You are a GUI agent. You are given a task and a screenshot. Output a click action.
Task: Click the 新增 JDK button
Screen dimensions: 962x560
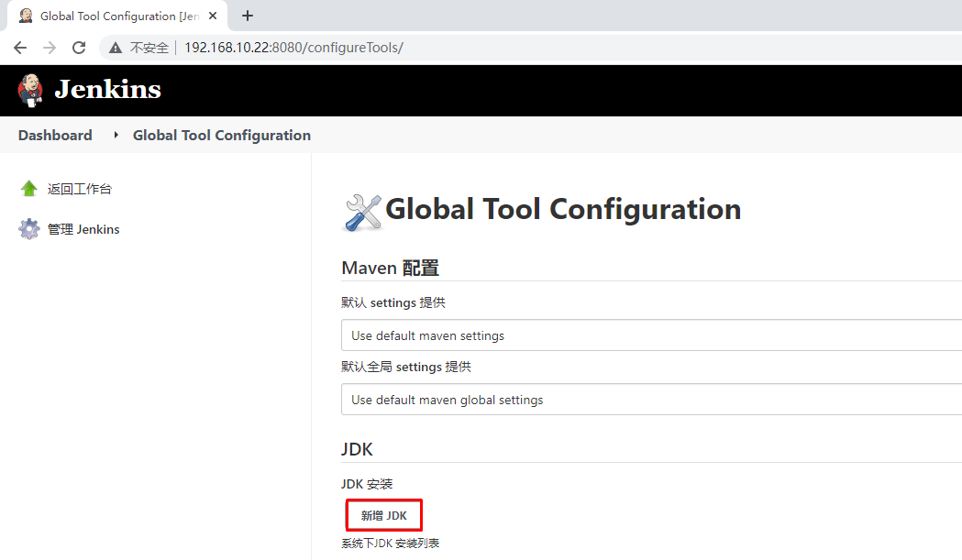click(x=383, y=515)
